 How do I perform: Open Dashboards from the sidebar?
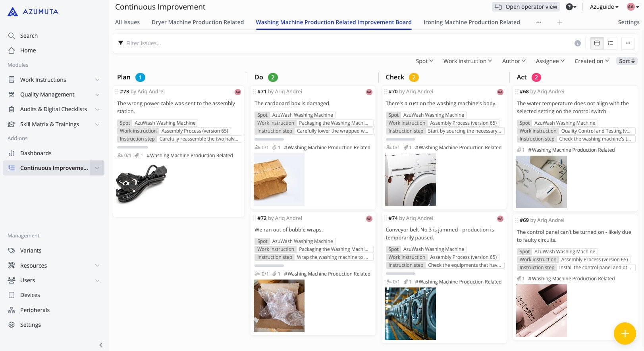coord(36,153)
